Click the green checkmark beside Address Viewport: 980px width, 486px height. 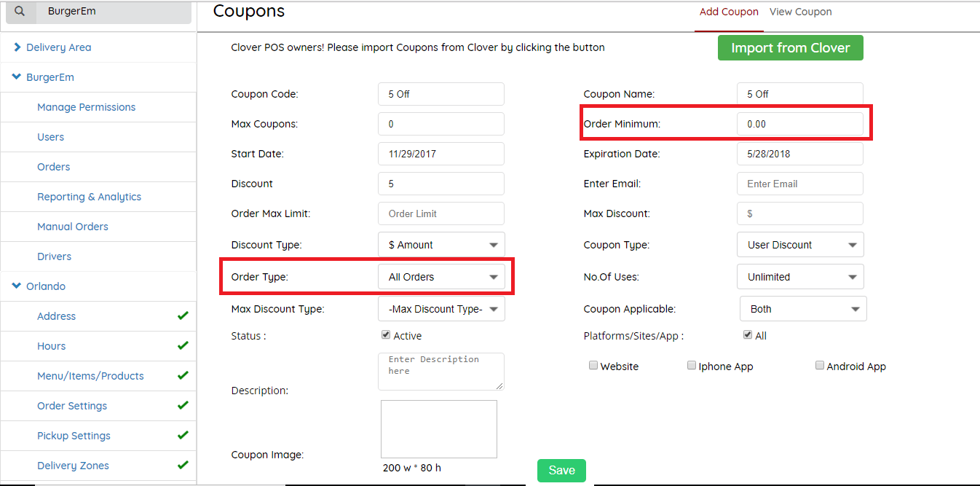[x=183, y=316]
